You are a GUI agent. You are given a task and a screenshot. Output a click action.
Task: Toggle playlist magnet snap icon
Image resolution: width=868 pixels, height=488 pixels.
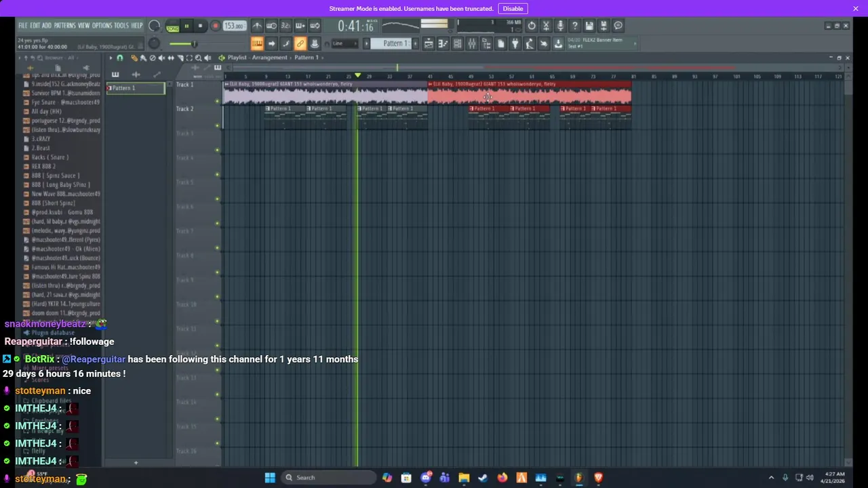120,58
